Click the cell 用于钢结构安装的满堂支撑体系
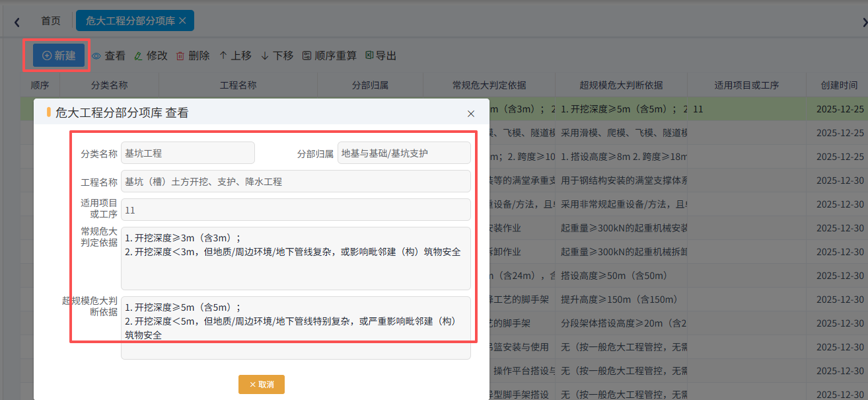Screen dimensions: 868x400 point(621,180)
